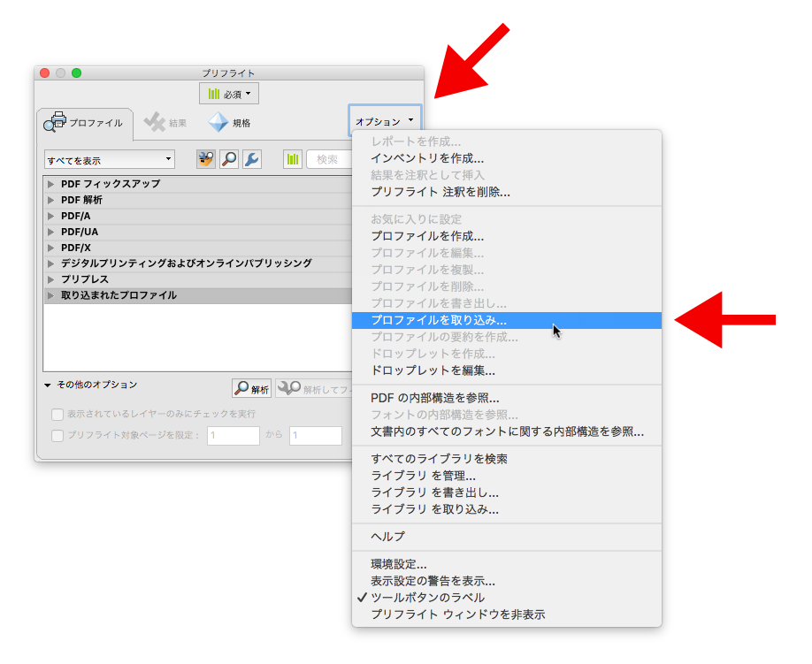Choose プロファイルを取り込み... menu item
This screenshot has width=812, height=664.
point(507,320)
